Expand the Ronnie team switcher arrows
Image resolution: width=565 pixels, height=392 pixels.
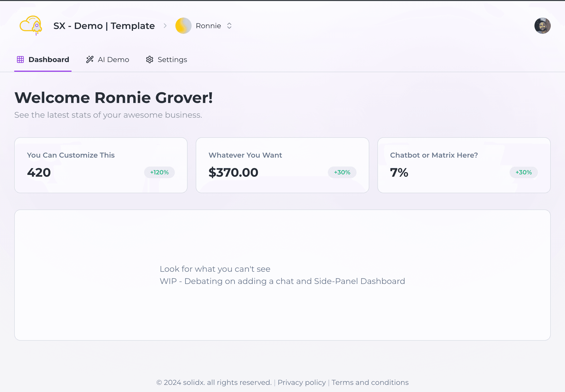(x=229, y=26)
